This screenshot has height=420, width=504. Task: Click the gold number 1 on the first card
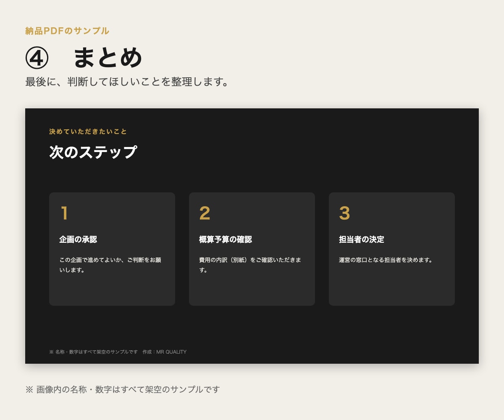[64, 213]
